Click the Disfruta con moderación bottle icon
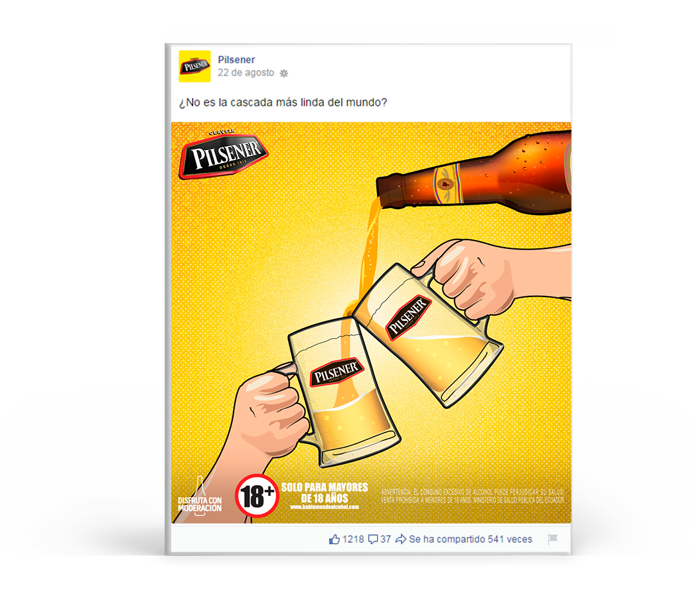The width and height of the screenshot is (692, 616). [200, 496]
